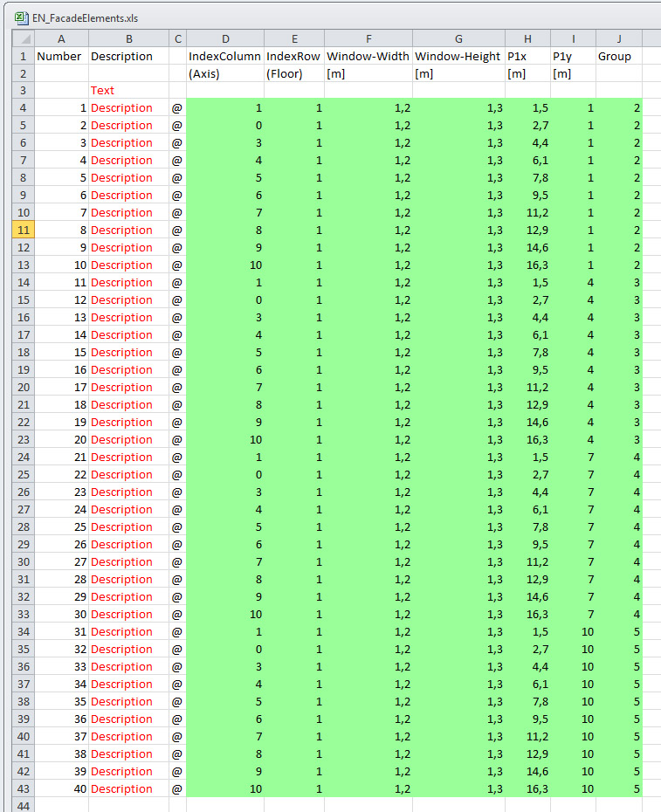Select column D header
This screenshot has height=812, width=661.
click(225, 38)
